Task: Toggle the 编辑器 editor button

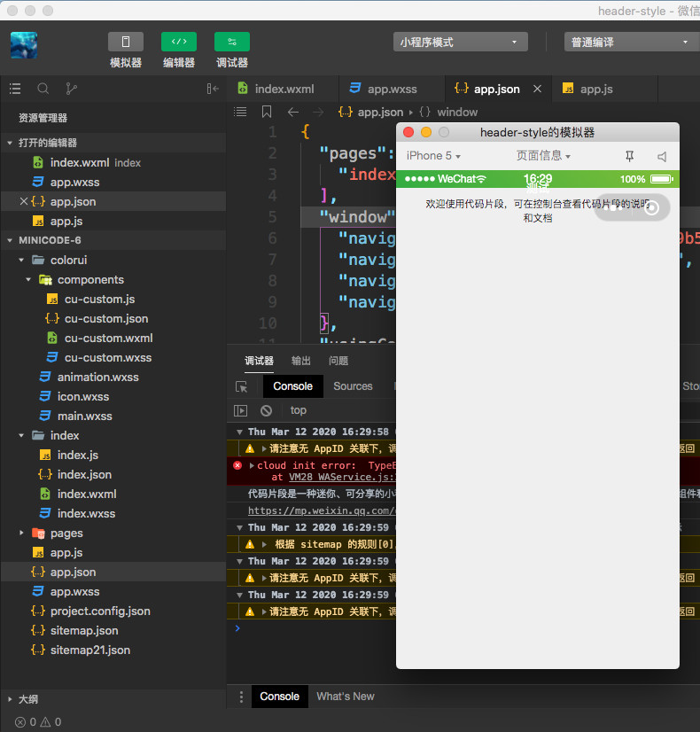Action: (x=179, y=42)
